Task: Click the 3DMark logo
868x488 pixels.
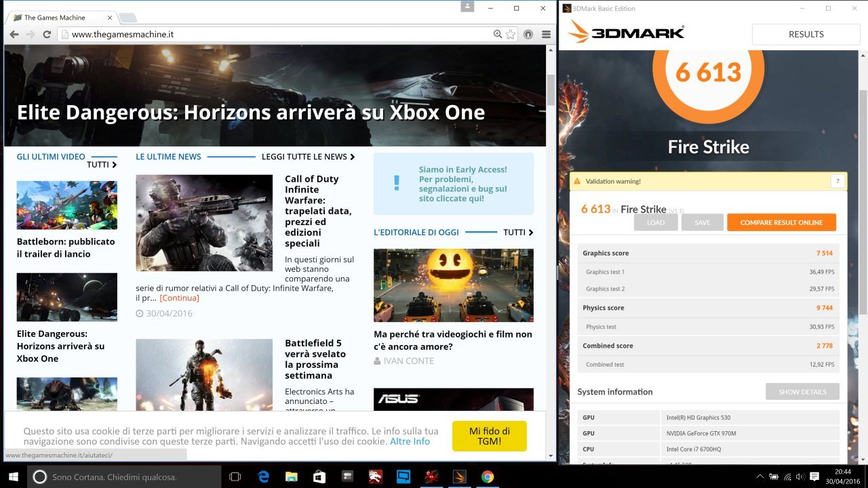Action: (x=627, y=32)
